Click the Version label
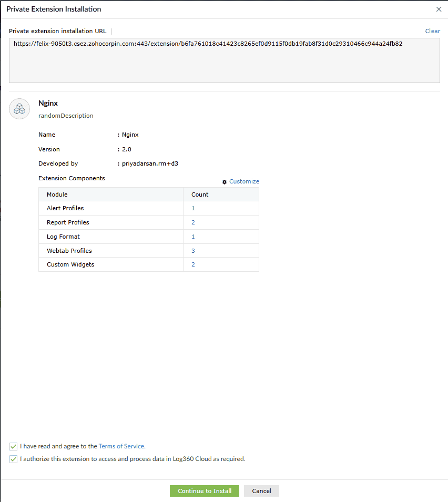This screenshot has width=448, height=502. pos(49,149)
